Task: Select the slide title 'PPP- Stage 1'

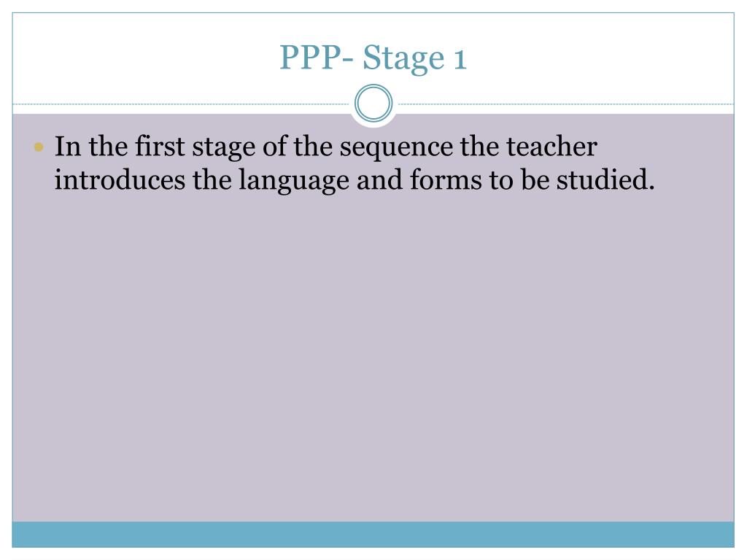Action: (373, 58)
